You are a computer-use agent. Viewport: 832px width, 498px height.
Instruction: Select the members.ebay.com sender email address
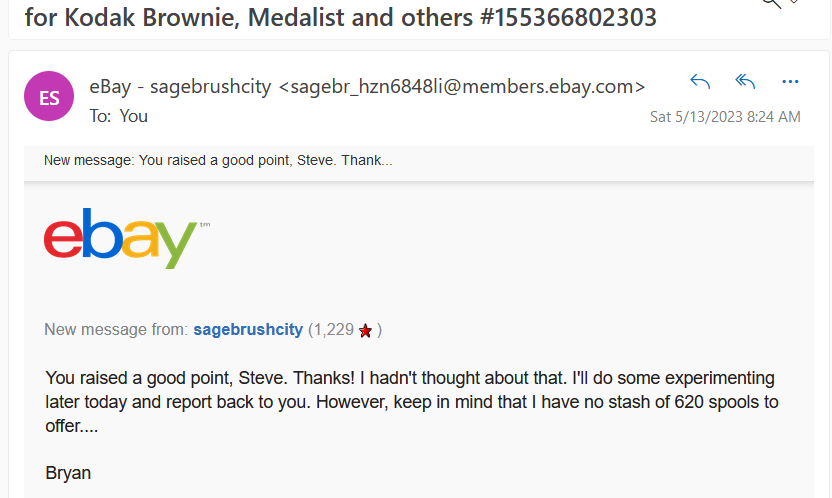coord(461,86)
